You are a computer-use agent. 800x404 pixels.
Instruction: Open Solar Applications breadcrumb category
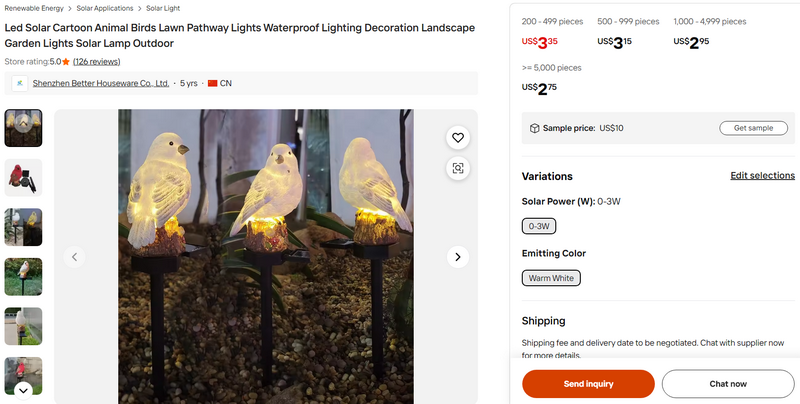click(x=105, y=8)
